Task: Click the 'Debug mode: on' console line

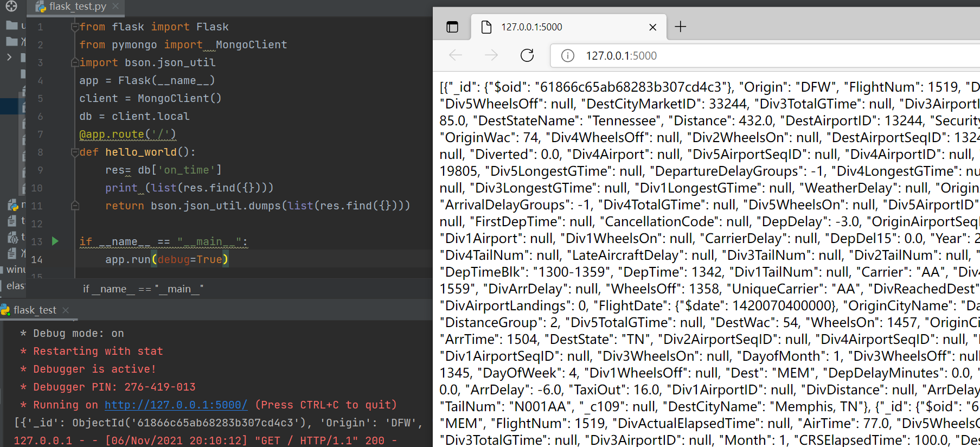Action: click(x=72, y=333)
